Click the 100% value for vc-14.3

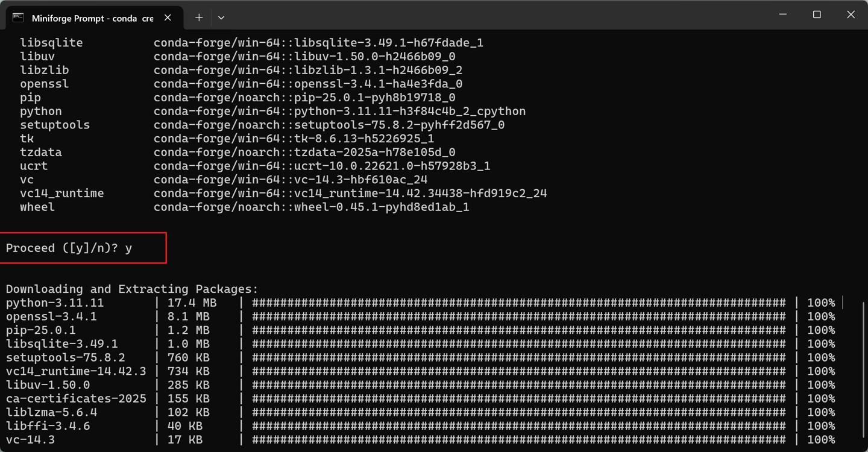(x=821, y=440)
